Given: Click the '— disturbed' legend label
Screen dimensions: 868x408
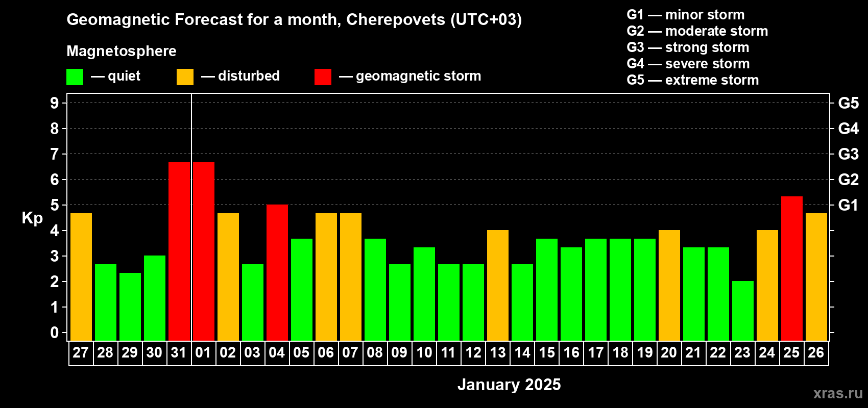Looking at the screenshot, I should (x=240, y=76).
